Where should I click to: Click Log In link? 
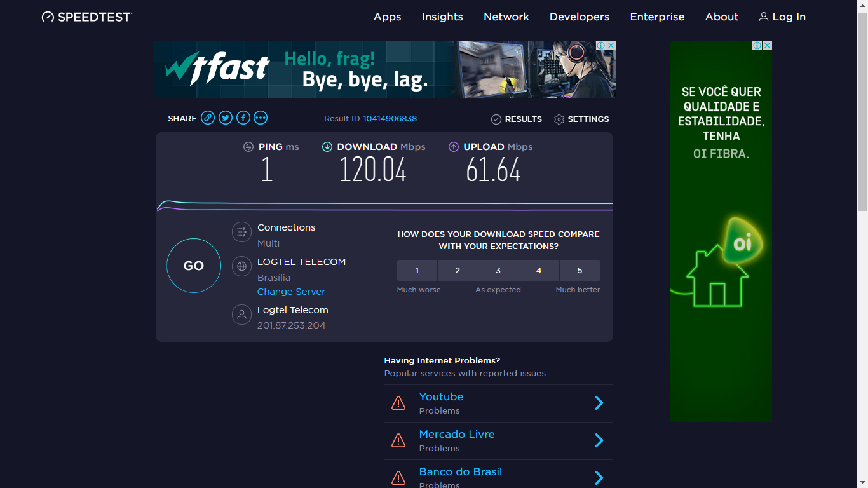789,17
